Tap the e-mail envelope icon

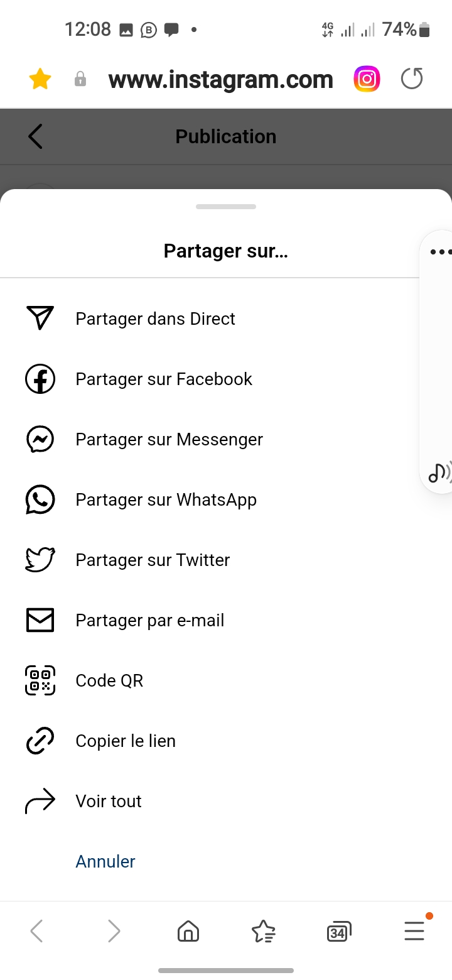coord(40,620)
